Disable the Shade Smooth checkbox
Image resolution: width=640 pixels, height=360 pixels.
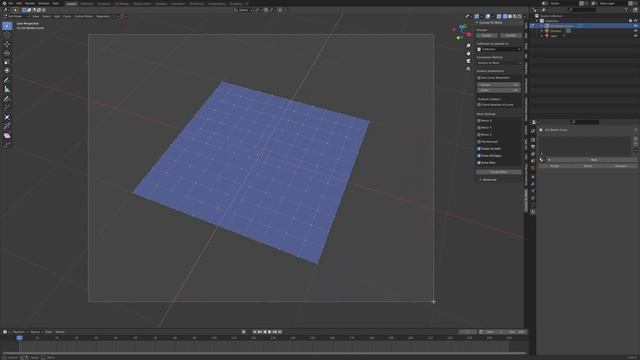(479, 149)
